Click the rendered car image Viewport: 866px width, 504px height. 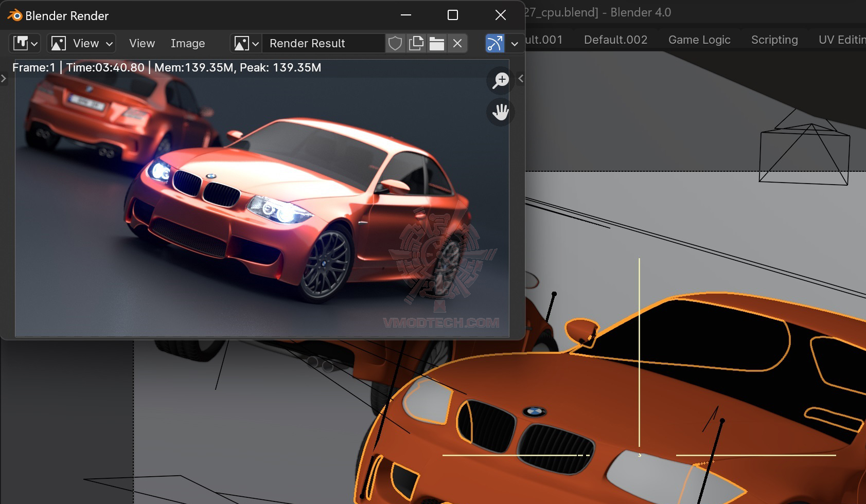tap(262, 198)
